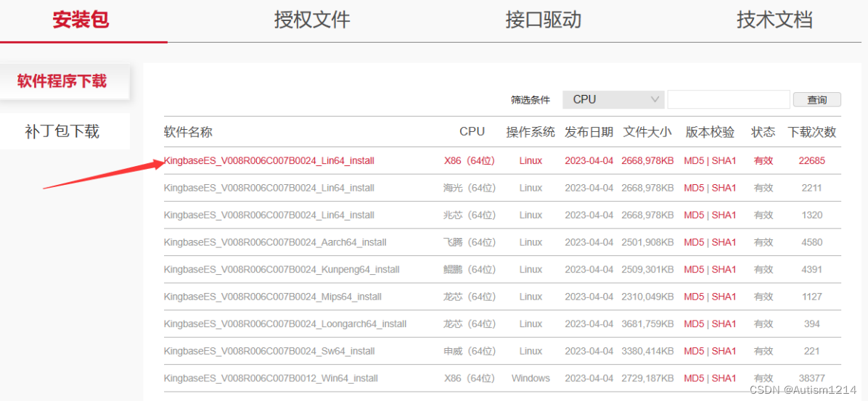Viewport: 868px width, 401px height.
Task: Open SHA1 checksum for Sw64 row
Action: coord(724,351)
